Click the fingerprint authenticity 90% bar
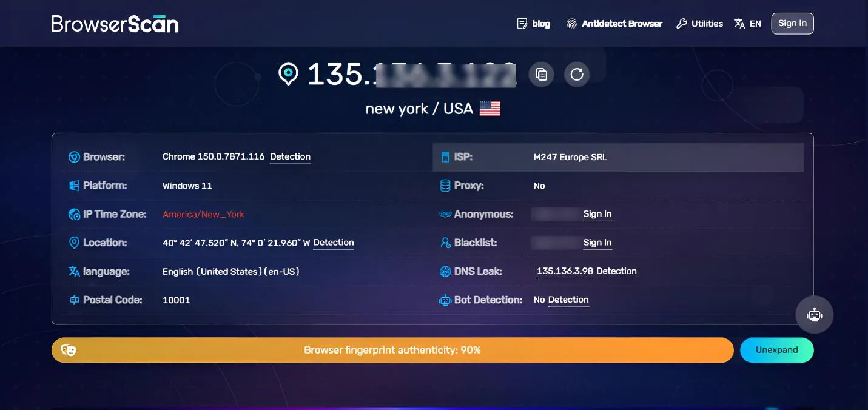 (x=392, y=350)
